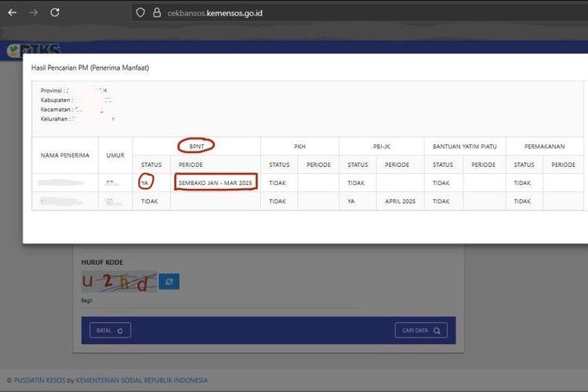Screen dimensions: 588x392
Task: Reload the page with the refresh icon
Action: [x=55, y=13]
